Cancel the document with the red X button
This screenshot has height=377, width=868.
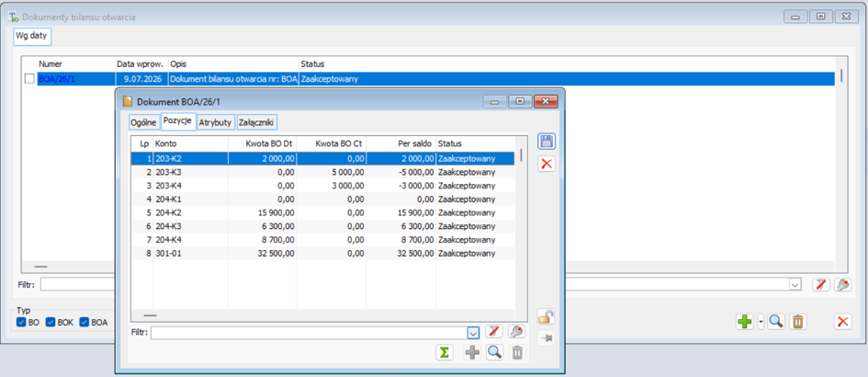click(x=547, y=164)
